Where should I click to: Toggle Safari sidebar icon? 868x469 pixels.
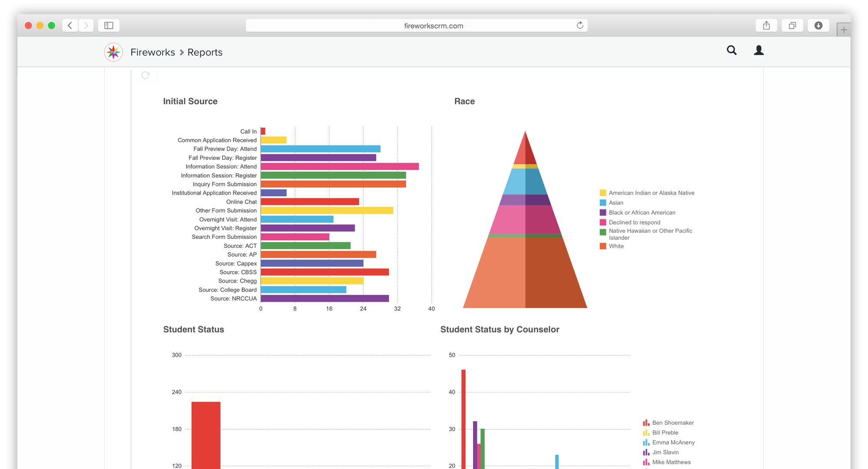[x=108, y=26]
